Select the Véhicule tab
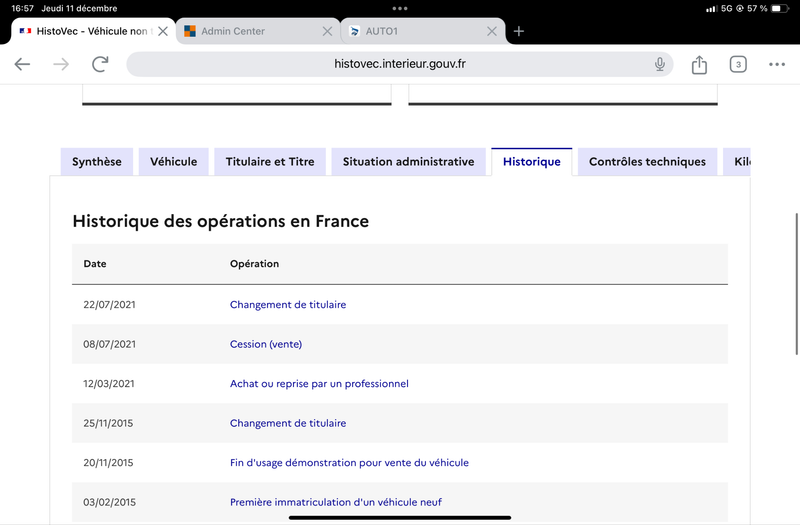The image size is (800, 525). coord(174,162)
